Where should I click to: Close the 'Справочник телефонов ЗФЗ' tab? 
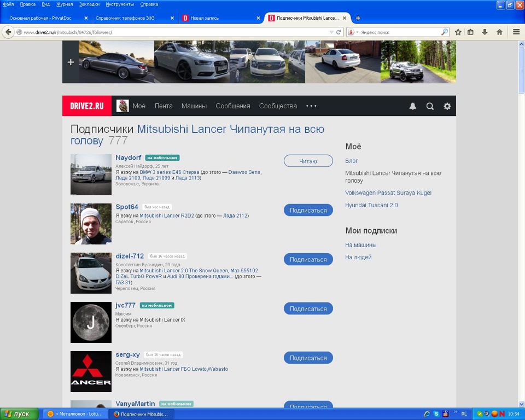(x=172, y=18)
